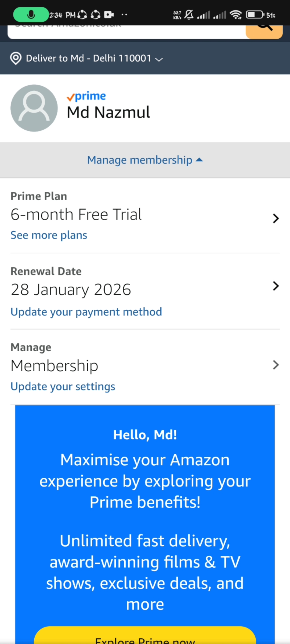The image size is (290, 644).
Task: Select the 6-month Free Trial plan entry
Action: click(x=76, y=215)
